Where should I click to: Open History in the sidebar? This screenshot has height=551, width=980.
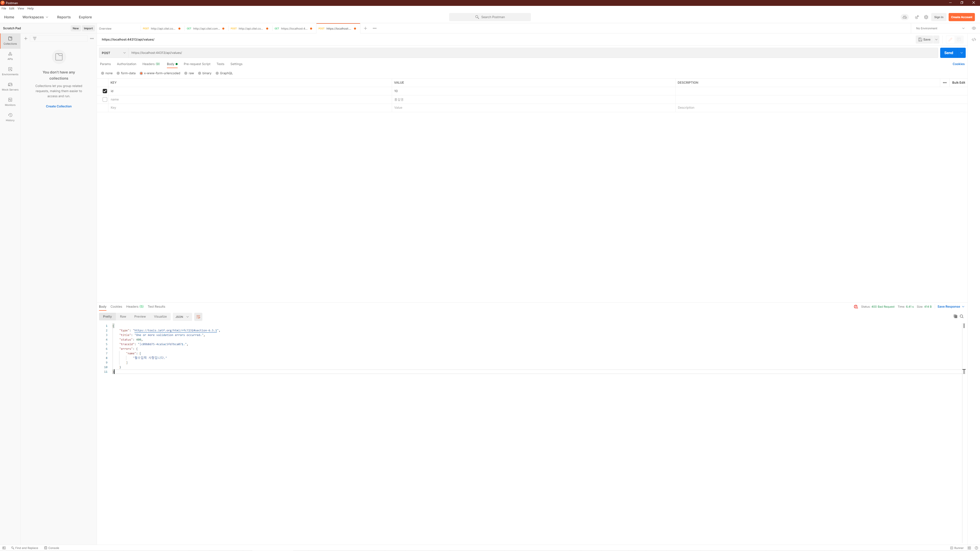pyautogui.click(x=10, y=117)
